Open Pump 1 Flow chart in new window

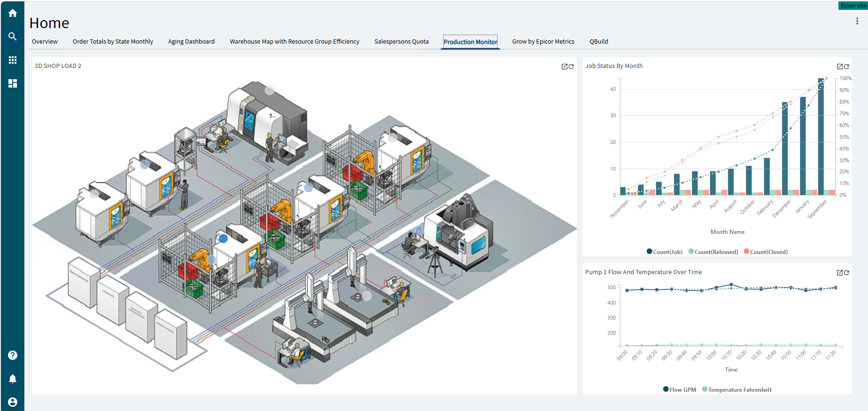coord(840,273)
